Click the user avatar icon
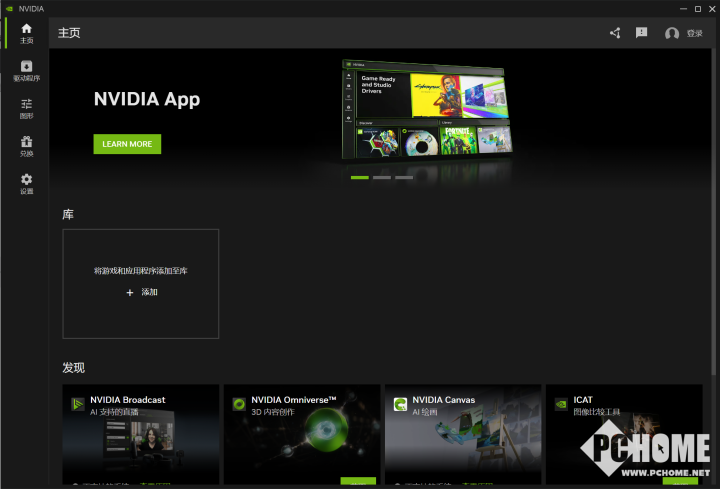720x489 pixels. tap(672, 33)
